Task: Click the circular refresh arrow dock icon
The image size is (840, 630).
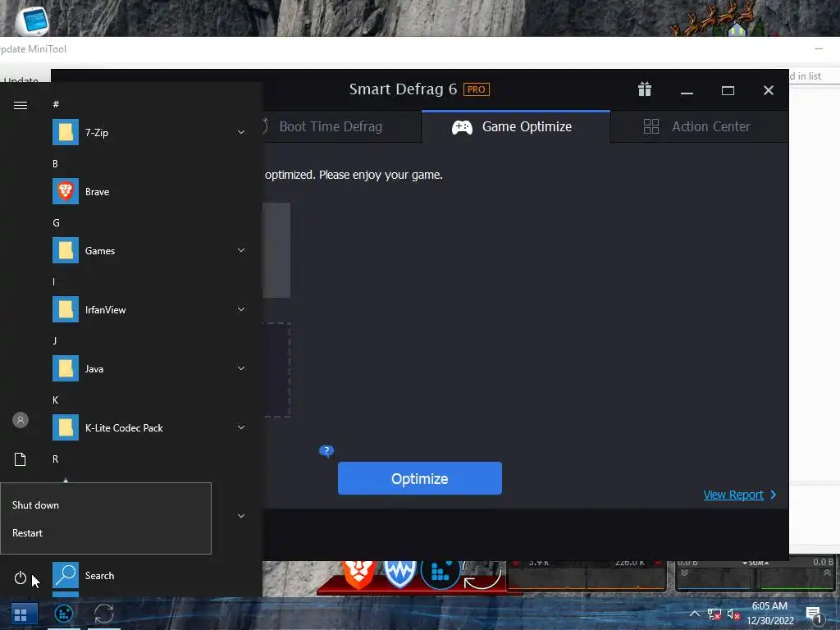Action: coord(482,575)
